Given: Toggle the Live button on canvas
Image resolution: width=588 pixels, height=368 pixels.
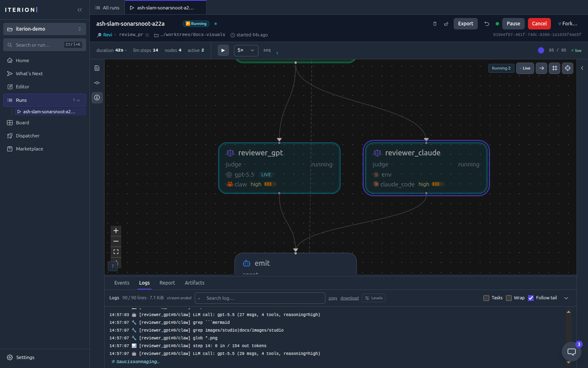Looking at the screenshot, I should (x=525, y=68).
